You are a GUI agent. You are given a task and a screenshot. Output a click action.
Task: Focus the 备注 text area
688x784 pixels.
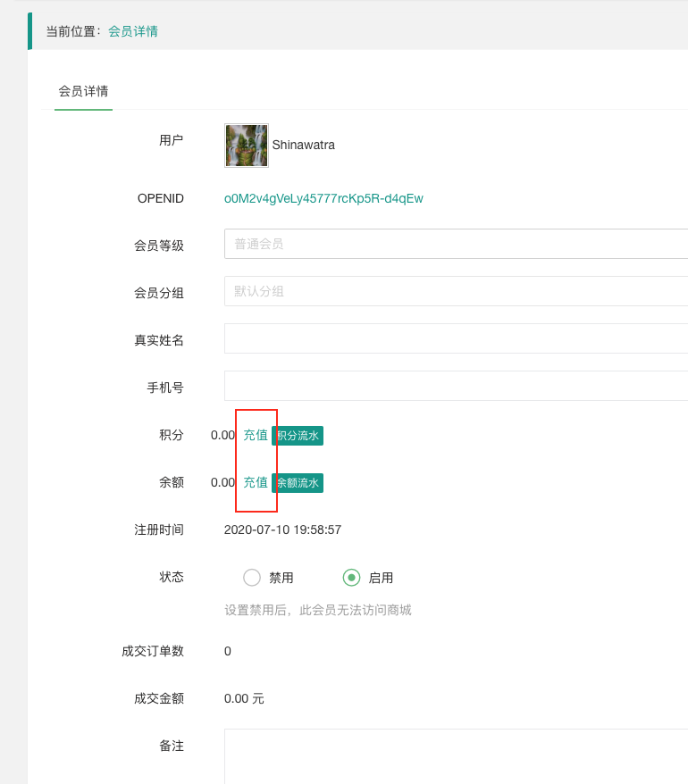457,756
